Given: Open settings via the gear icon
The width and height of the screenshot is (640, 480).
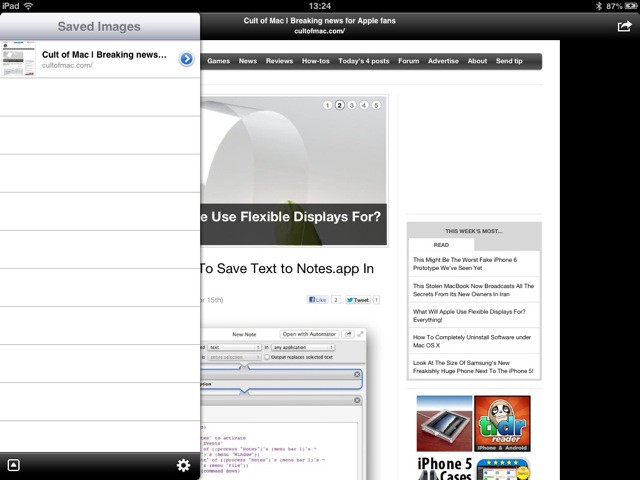Looking at the screenshot, I should [x=183, y=465].
